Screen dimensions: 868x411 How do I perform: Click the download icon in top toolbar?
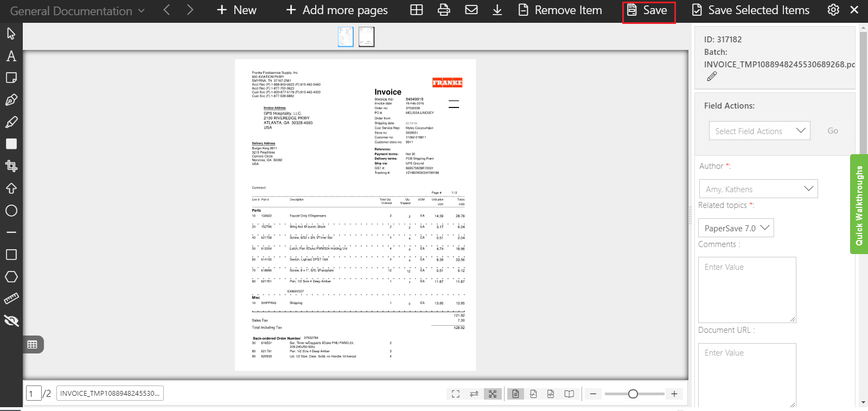point(497,10)
